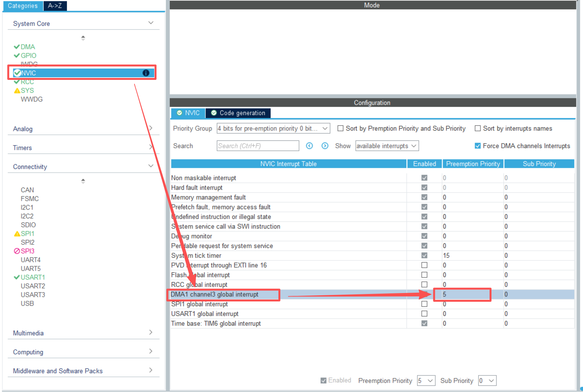Select USART1 in Connectivity list

pyautogui.click(x=33, y=277)
